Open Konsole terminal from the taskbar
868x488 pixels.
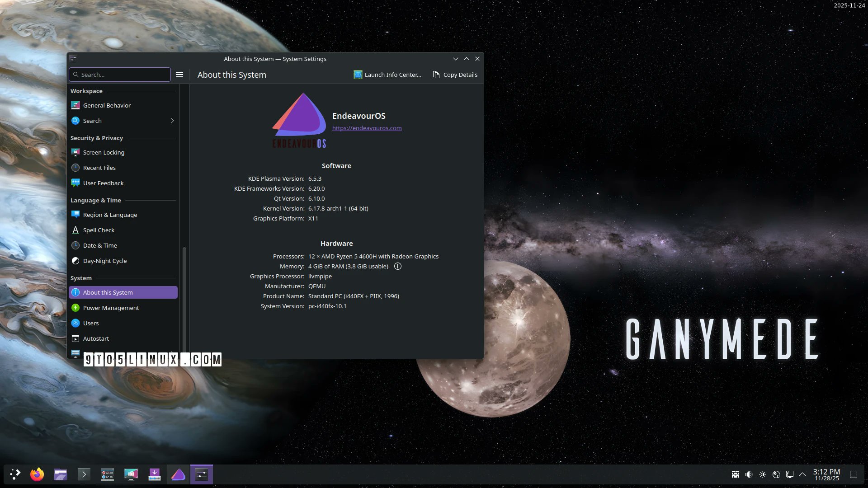[x=84, y=474]
